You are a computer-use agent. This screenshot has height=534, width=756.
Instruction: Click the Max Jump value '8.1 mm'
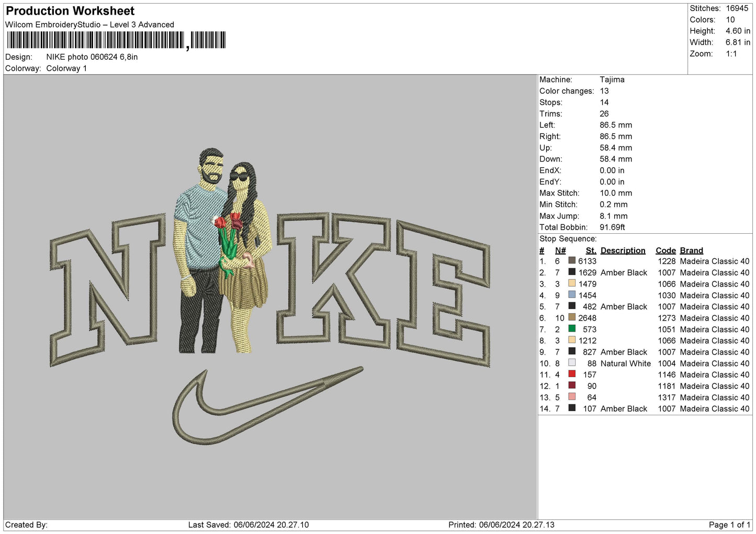614,216
